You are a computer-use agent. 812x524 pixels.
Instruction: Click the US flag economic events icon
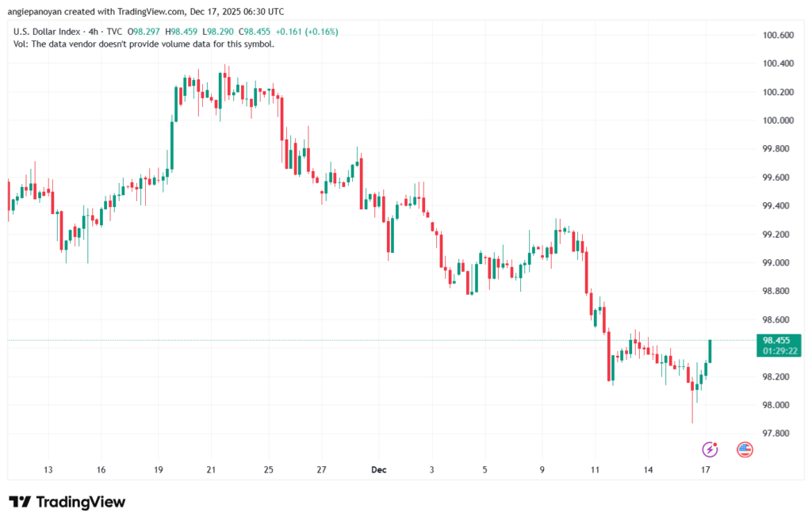click(745, 449)
